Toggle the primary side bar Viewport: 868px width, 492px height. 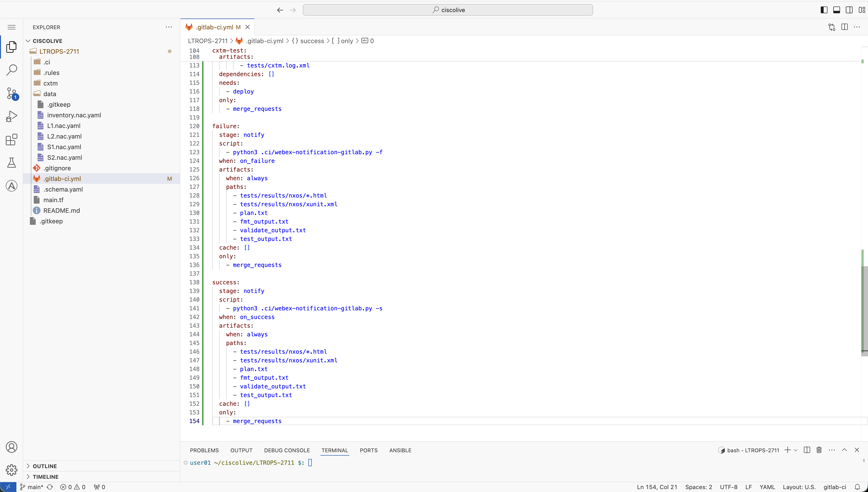[x=824, y=10]
